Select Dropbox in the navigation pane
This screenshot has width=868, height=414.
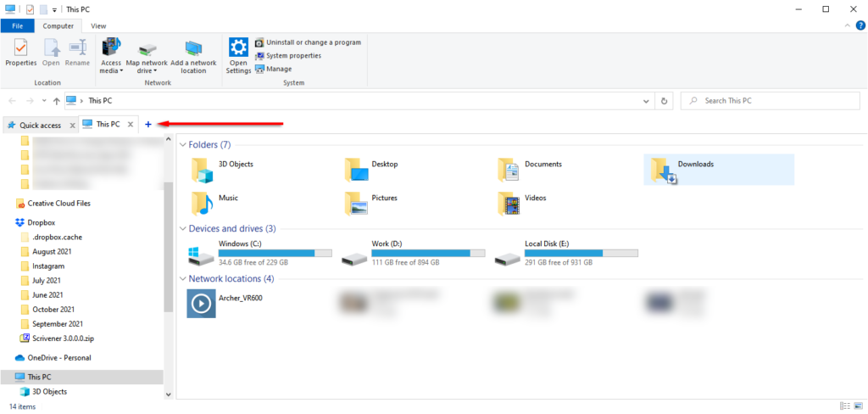tap(36, 222)
